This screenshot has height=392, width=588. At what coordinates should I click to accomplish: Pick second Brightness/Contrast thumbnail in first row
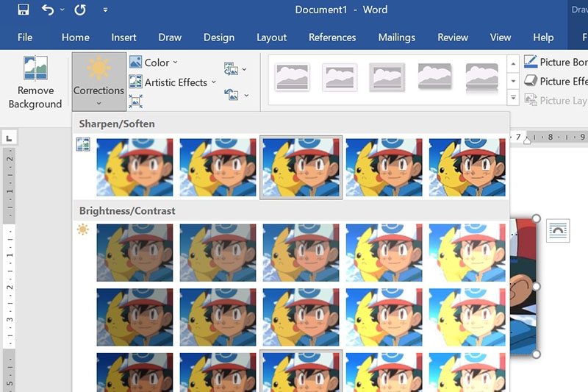coord(218,253)
